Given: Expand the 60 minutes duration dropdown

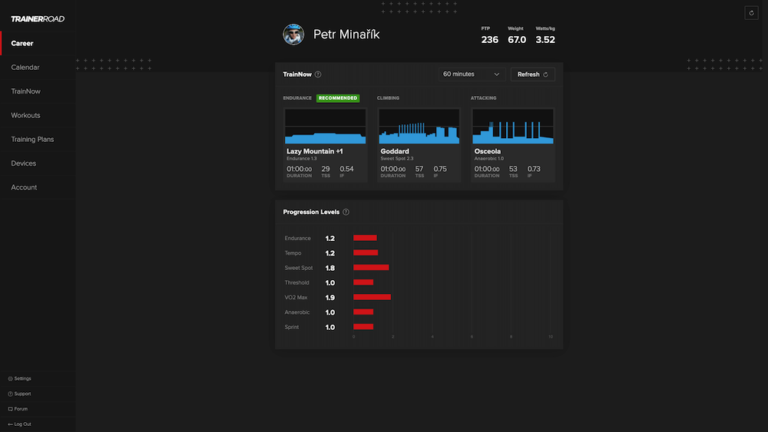Looking at the screenshot, I should pyautogui.click(x=471, y=74).
